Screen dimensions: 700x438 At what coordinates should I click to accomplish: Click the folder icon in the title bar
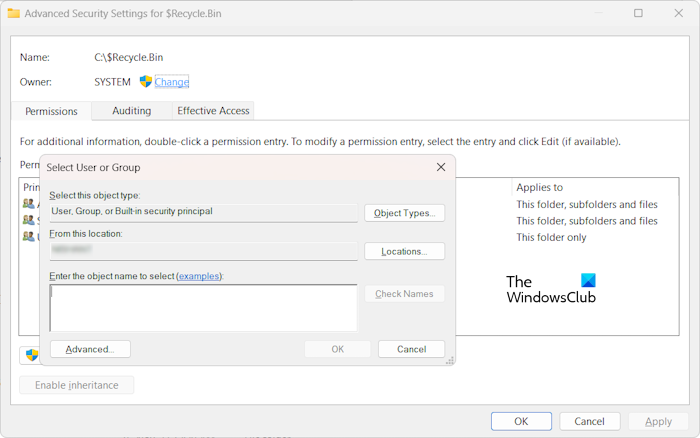[14, 14]
